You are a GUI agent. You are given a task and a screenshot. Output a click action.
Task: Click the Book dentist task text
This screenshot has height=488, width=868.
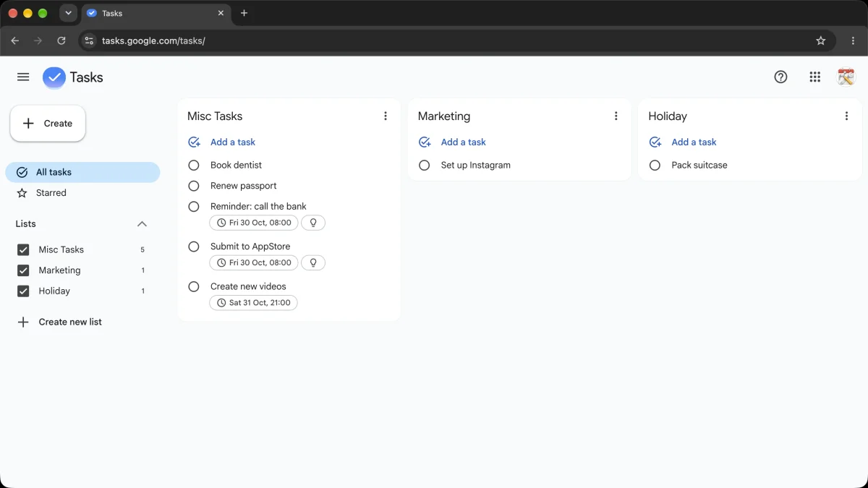[x=236, y=165]
